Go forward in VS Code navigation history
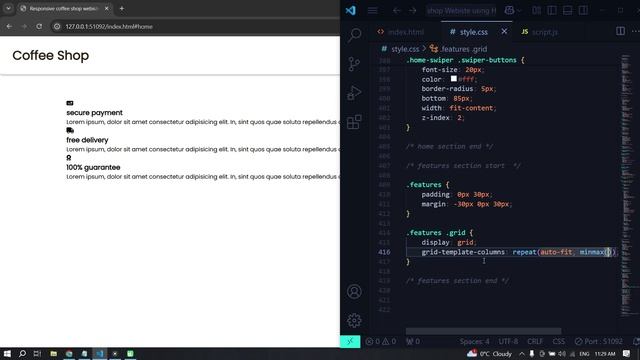This screenshot has width=640, height=360. [x=413, y=11]
